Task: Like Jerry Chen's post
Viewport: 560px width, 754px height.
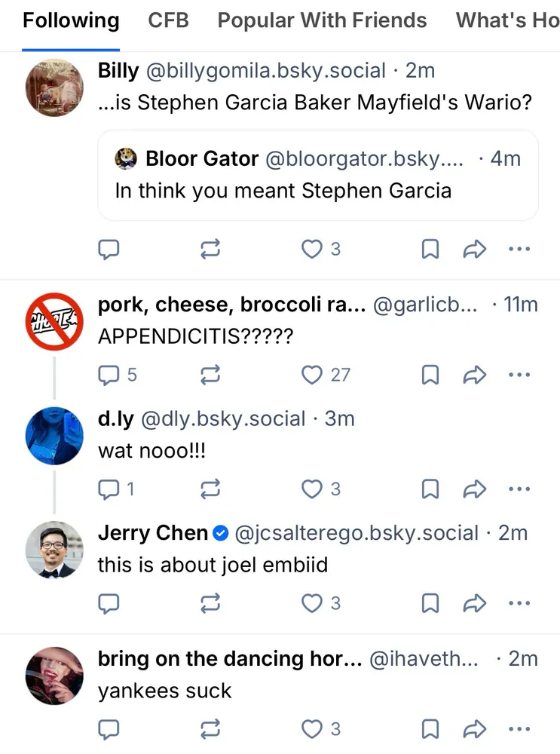Action: [x=312, y=603]
